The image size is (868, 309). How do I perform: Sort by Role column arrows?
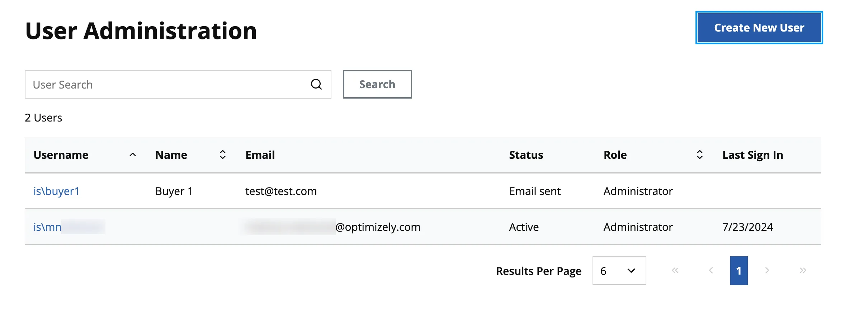(699, 155)
